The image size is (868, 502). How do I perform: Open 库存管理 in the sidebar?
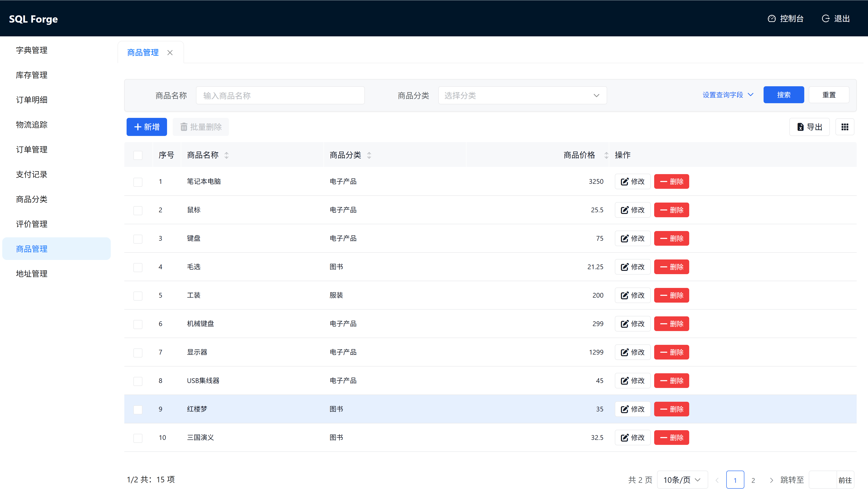[32, 75]
